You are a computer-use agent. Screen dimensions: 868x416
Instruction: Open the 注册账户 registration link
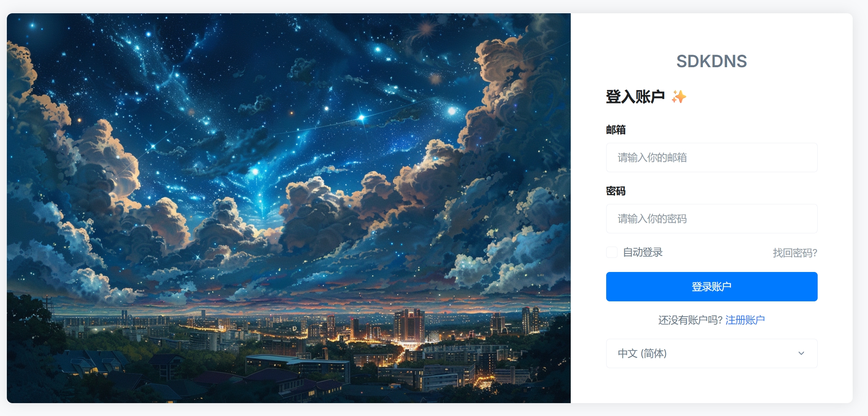(x=745, y=320)
